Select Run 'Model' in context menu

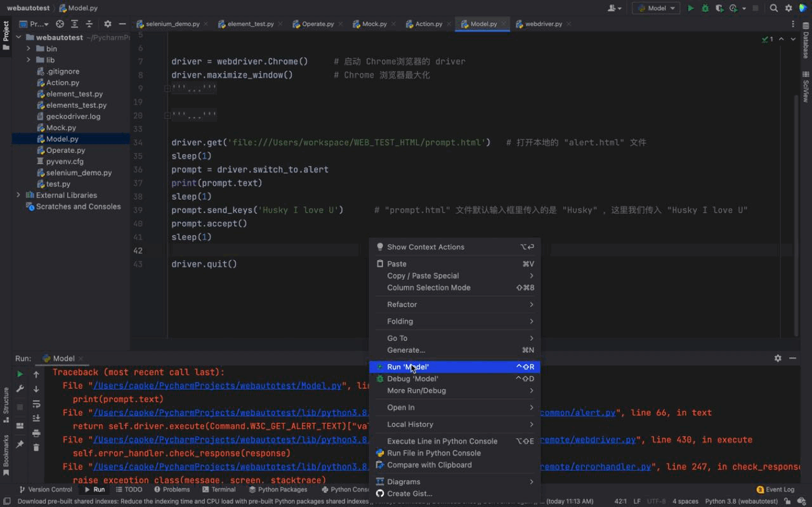tap(454, 367)
